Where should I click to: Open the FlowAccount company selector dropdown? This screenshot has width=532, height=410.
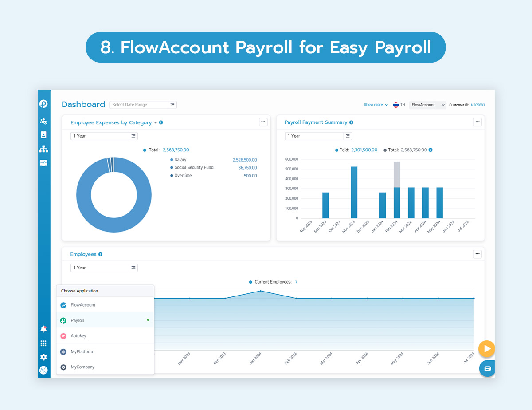(x=427, y=105)
